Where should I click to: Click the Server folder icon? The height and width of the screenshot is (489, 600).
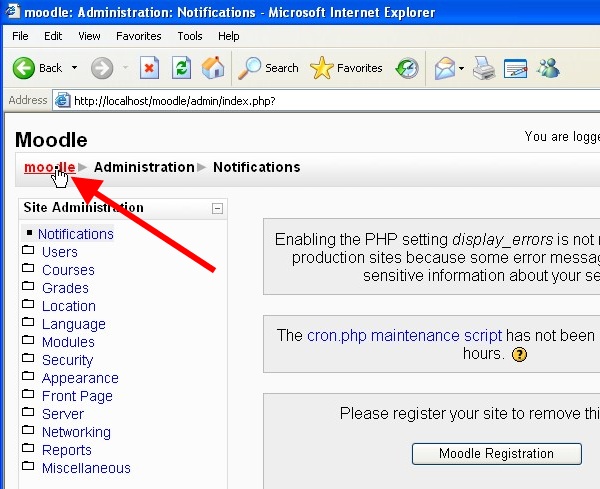pyautogui.click(x=28, y=412)
